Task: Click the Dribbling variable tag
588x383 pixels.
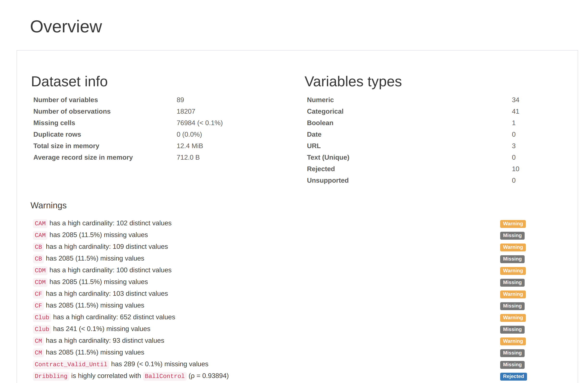Action: pos(51,376)
